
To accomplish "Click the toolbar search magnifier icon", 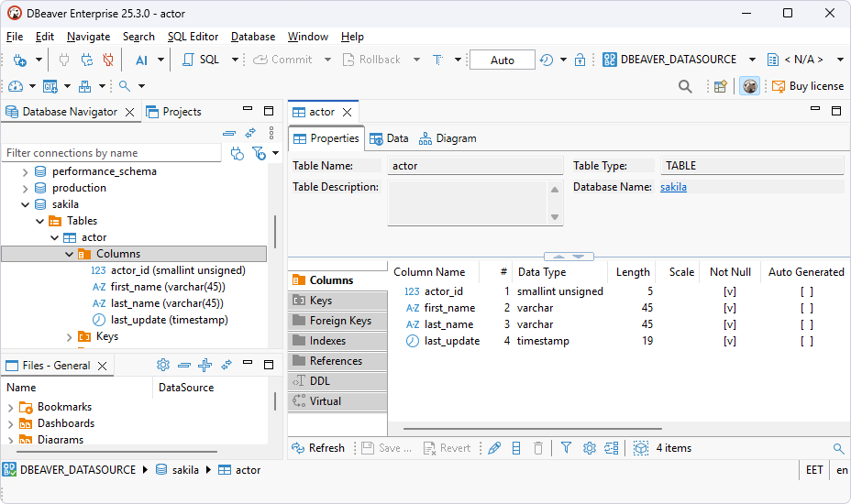I will tap(125, 86).
